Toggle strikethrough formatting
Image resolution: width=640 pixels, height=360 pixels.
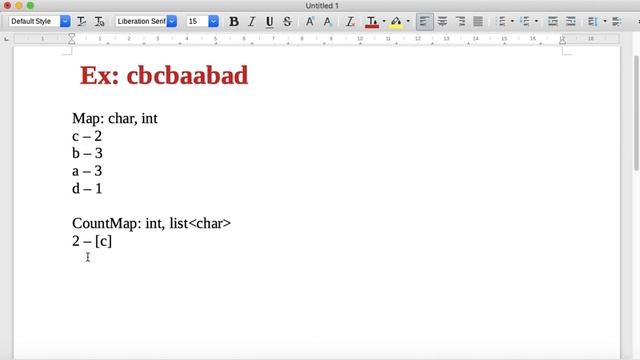click(x=287, y=21)
